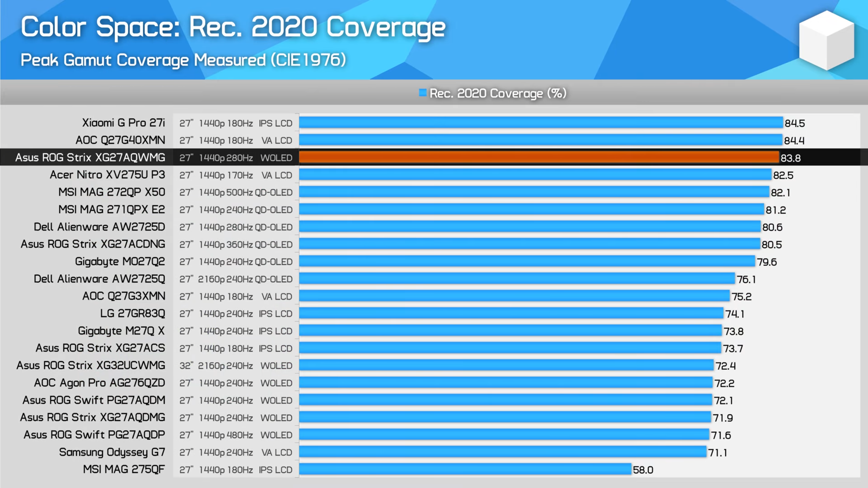The image size is (868, 488).
Task: Click '1440p 280Hz WOLED' spec on highlighted row
Action: coord(246,158)
